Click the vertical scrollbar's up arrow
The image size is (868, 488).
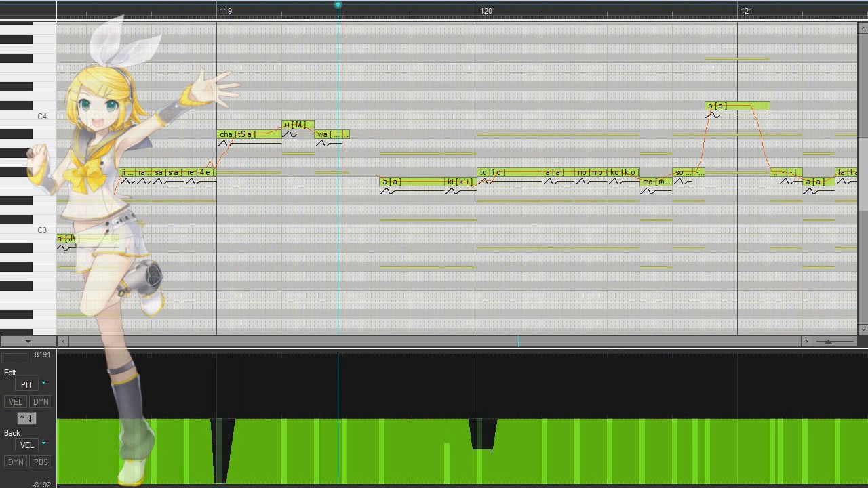[863, 28]
